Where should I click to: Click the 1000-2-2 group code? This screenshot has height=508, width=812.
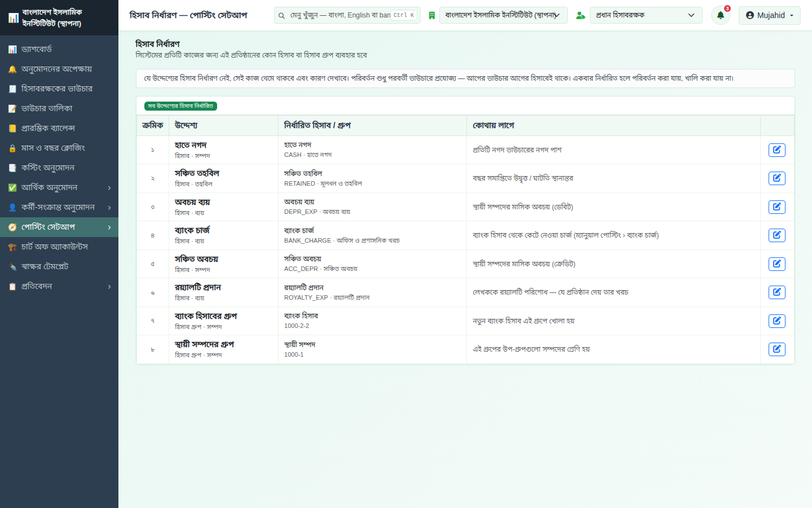(297, 326)
